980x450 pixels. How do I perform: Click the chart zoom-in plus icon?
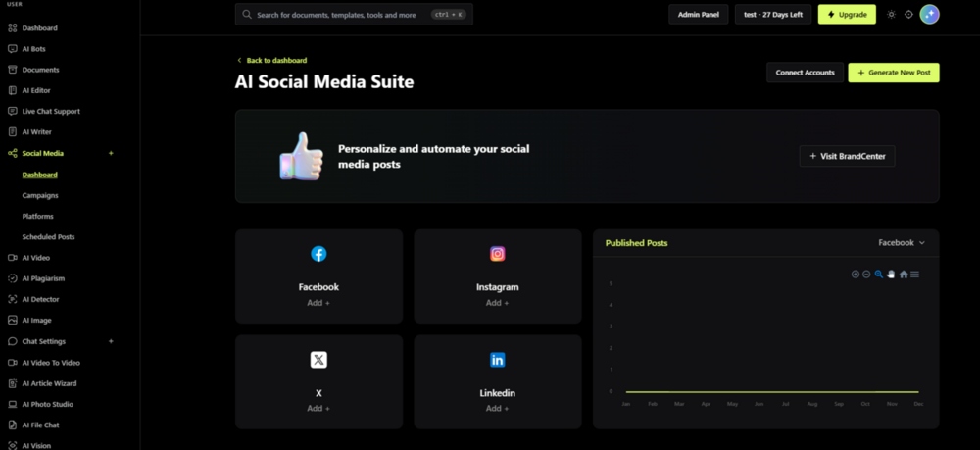click(x=855, y=275)
